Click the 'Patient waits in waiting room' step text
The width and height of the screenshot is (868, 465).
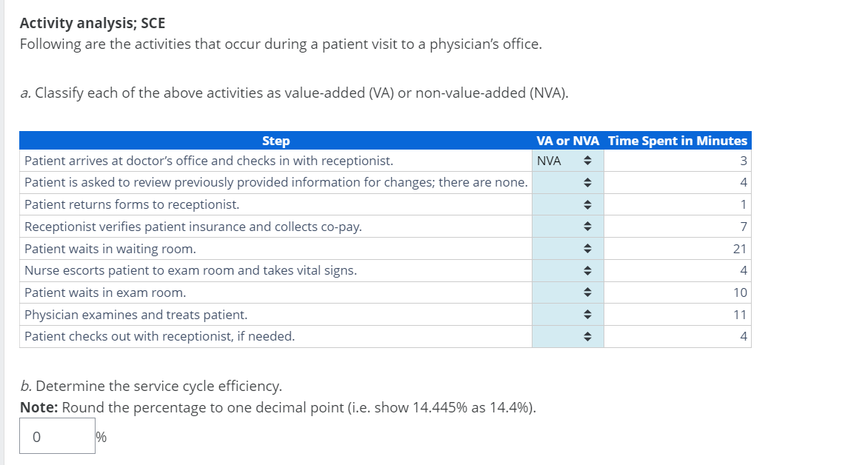coord(110,249)
